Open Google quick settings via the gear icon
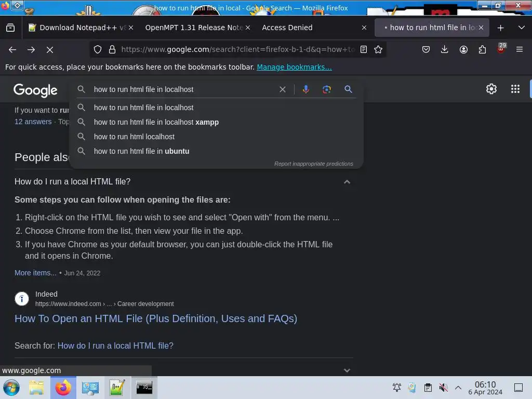532x399 pixels. coord(491,89)
